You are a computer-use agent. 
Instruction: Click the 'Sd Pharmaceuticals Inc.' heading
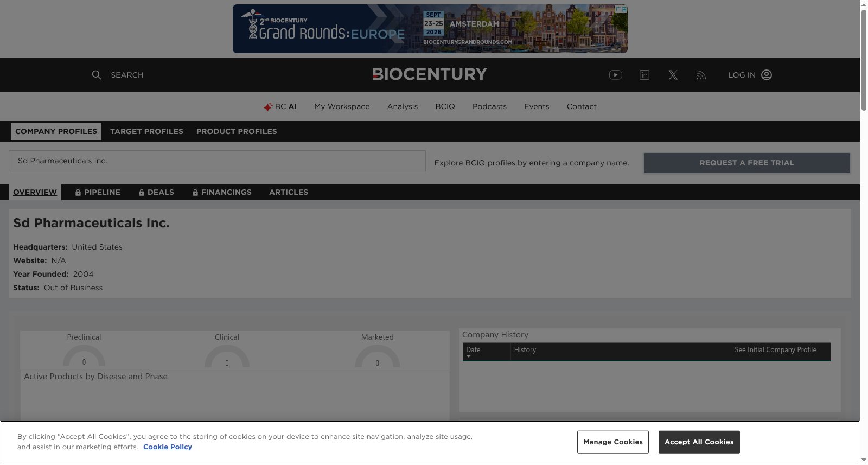[x=92, y=223]
